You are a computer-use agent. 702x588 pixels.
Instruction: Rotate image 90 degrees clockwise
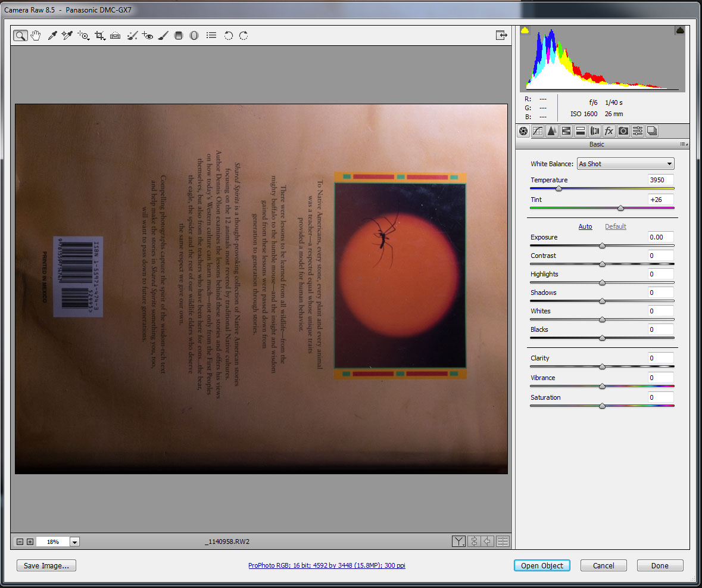[244, 35]
